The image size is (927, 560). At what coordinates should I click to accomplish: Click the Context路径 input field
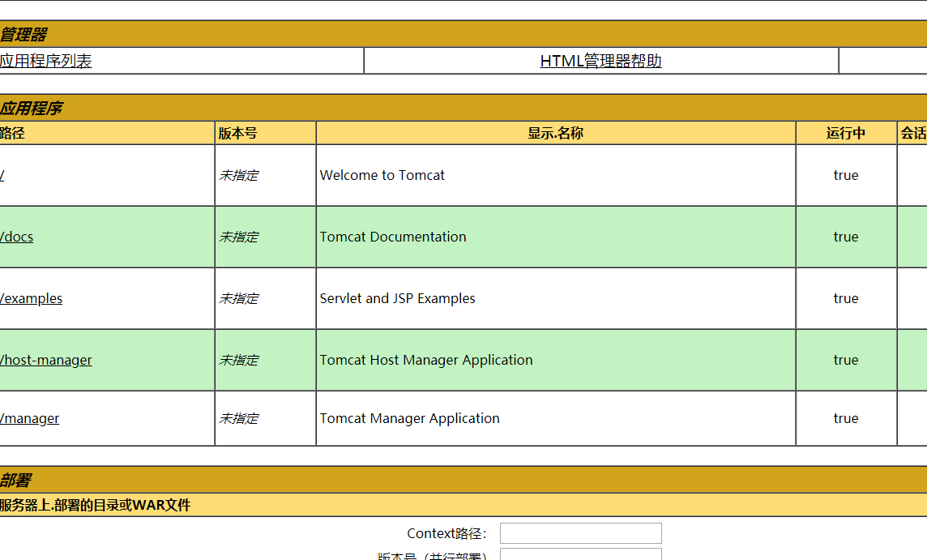(580, 532)
